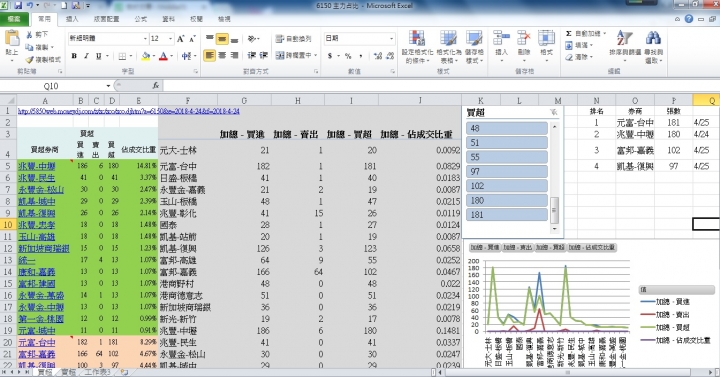Viewport: 720px width, 377px height.
Task: Toggle align text left
Action: [x=209, y=56]
